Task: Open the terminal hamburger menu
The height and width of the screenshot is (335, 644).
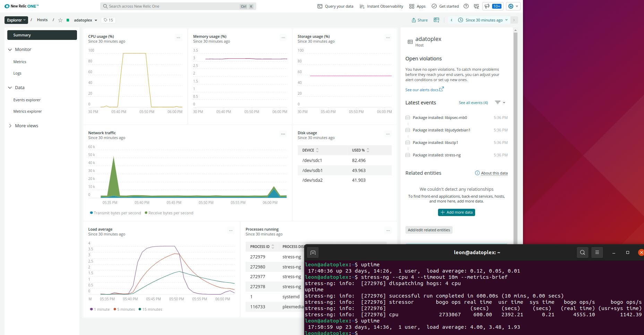Action: tap(597, 252)
